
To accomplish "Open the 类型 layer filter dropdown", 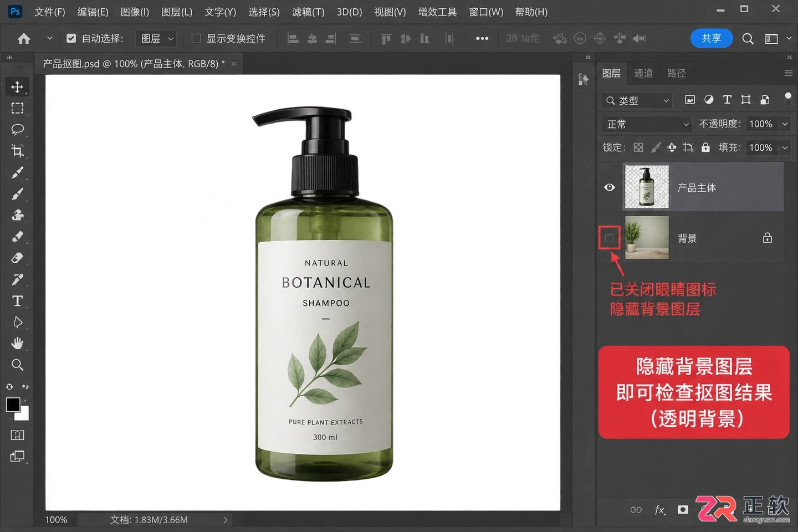I will (x=637, y=100).
